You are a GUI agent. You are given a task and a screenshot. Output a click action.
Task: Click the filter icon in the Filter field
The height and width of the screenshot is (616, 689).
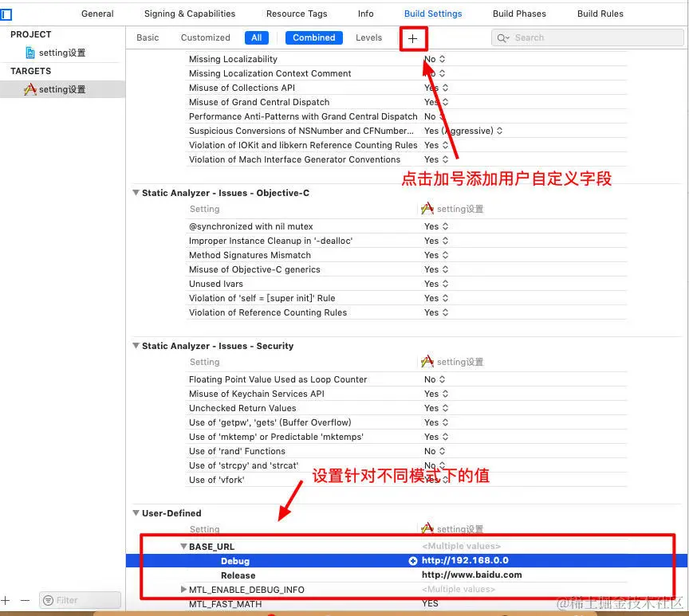pos(49,600)
